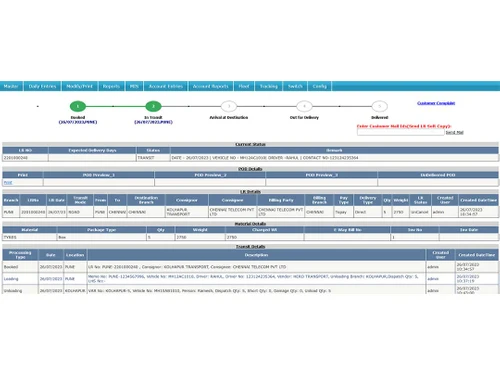
Task: Open the Master menu
Action: pos(11,86)
